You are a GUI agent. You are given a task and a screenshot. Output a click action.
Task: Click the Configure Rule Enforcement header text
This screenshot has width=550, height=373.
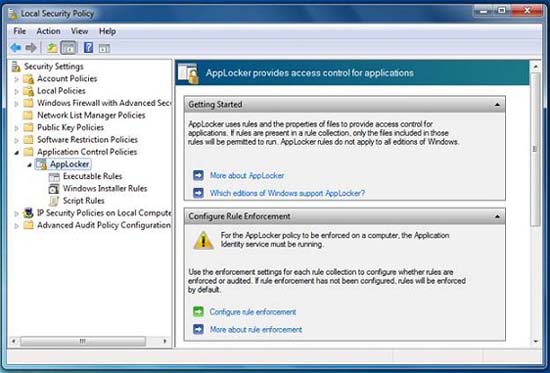[x=239, y=217]
